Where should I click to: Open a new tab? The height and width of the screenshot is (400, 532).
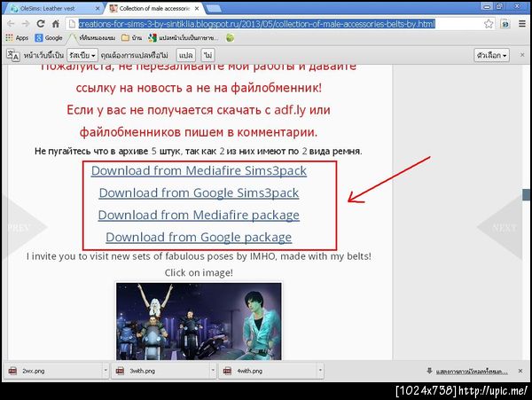214,9
